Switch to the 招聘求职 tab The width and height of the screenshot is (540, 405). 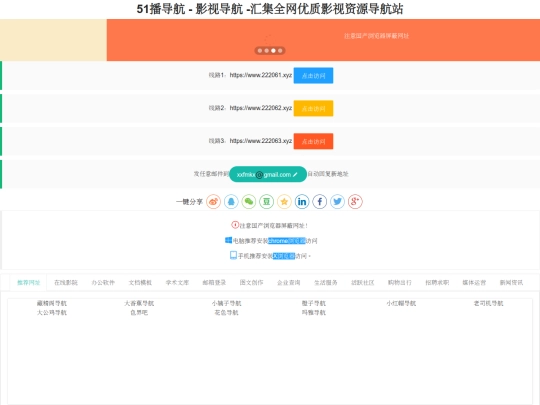pyautogui.click(x=437, y=283)
